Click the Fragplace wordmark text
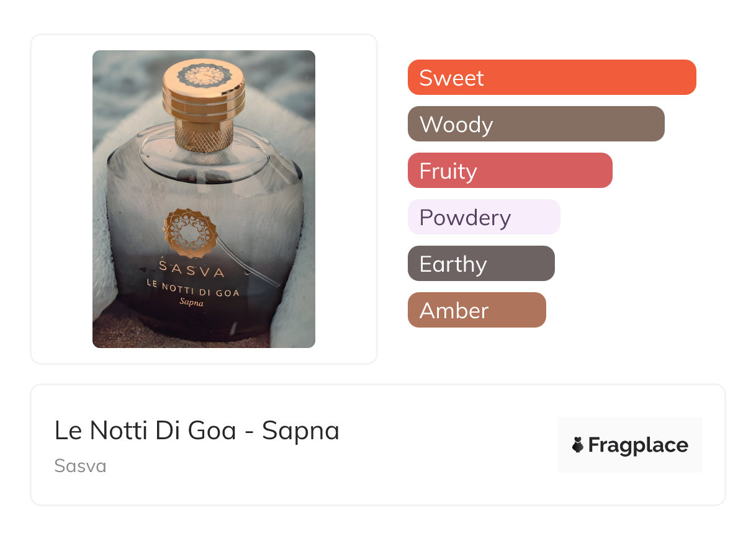This screenshot has width=756, height=536. coord(638,445)
